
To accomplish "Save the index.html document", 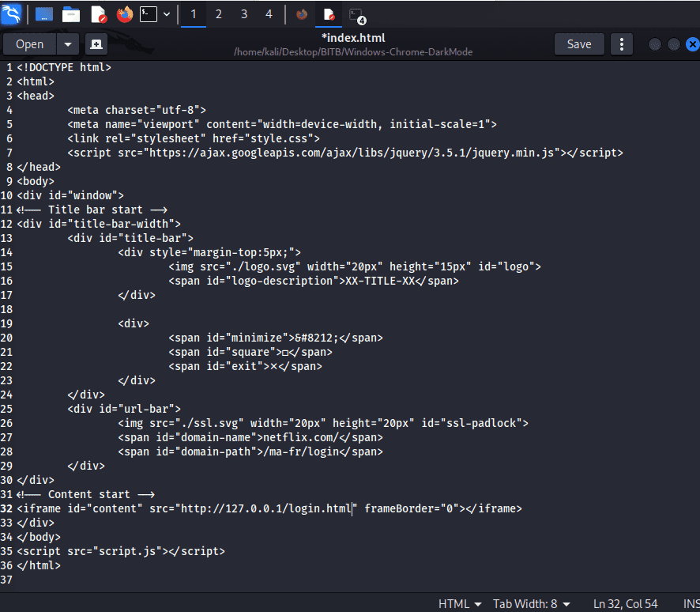I will (579, 44).
